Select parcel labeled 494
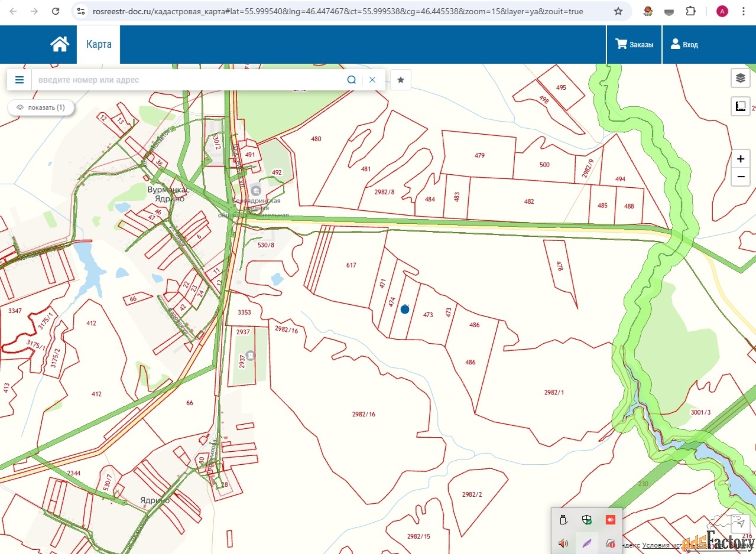This screenshot has height=554, width=756. 620,180
